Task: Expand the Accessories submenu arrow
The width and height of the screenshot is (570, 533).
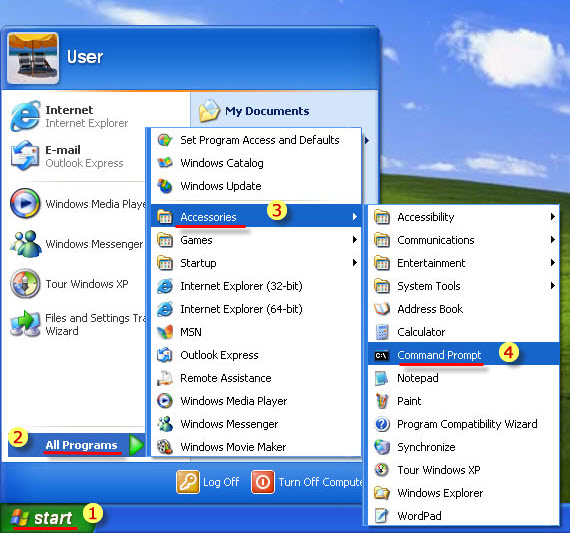Action: coord(354,217)
